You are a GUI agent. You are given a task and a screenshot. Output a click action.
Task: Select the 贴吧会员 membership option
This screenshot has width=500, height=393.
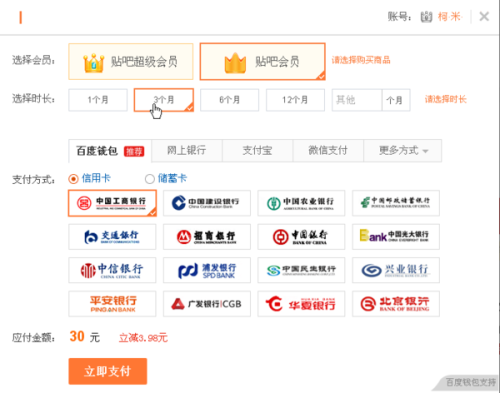[x=263, y=62]
